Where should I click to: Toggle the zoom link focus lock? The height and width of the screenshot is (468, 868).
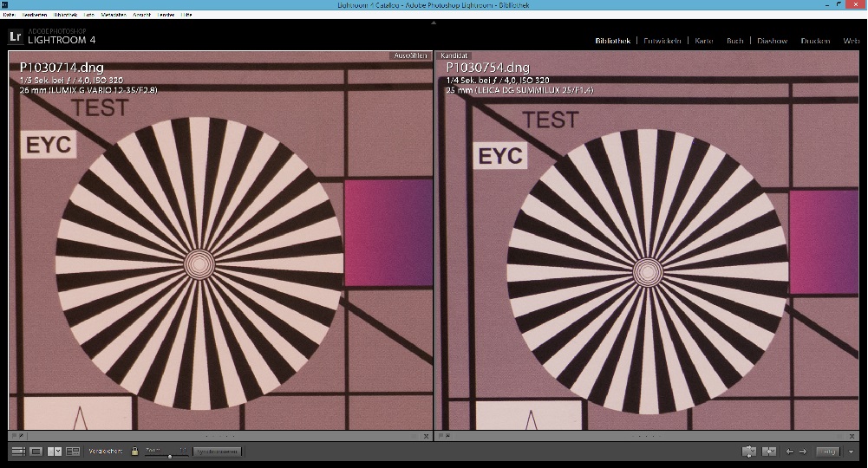point(134,452)
